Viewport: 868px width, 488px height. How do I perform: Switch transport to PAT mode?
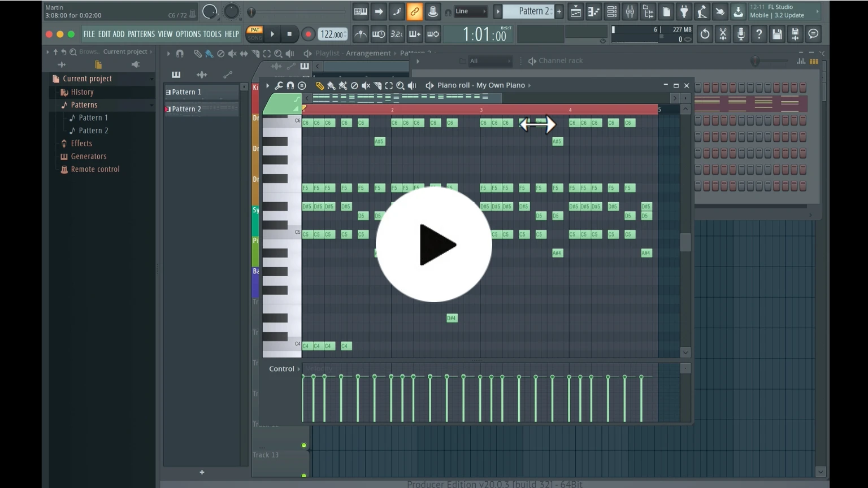(x=255, y=30)
